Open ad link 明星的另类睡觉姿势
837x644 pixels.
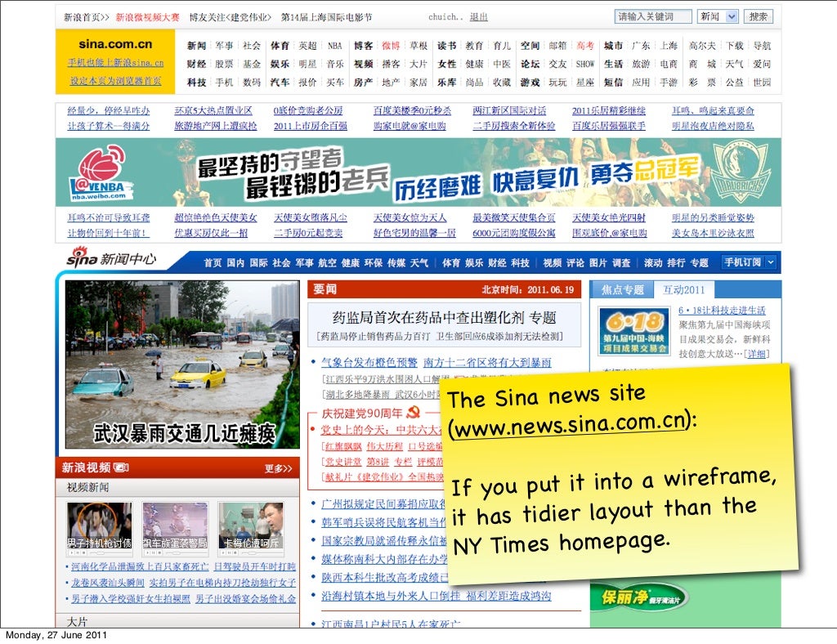pos(713,217)
